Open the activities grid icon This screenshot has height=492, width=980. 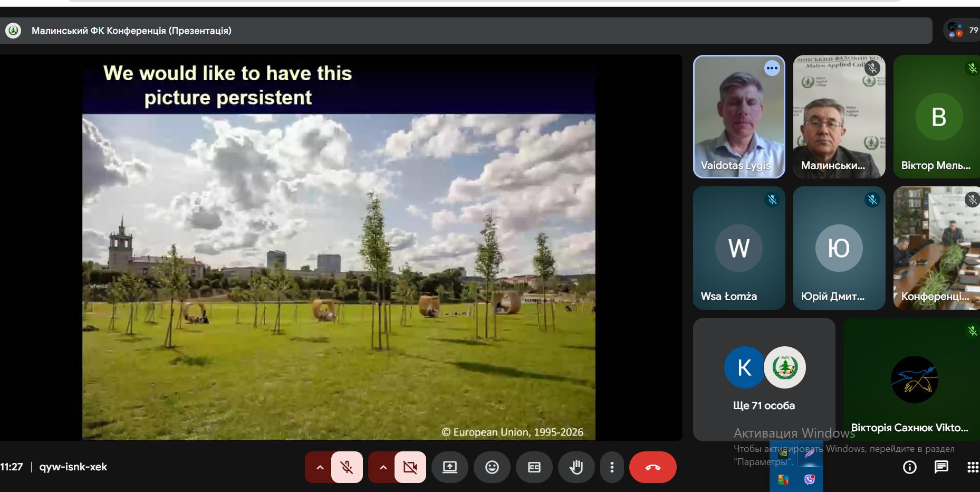coord(972,467)
